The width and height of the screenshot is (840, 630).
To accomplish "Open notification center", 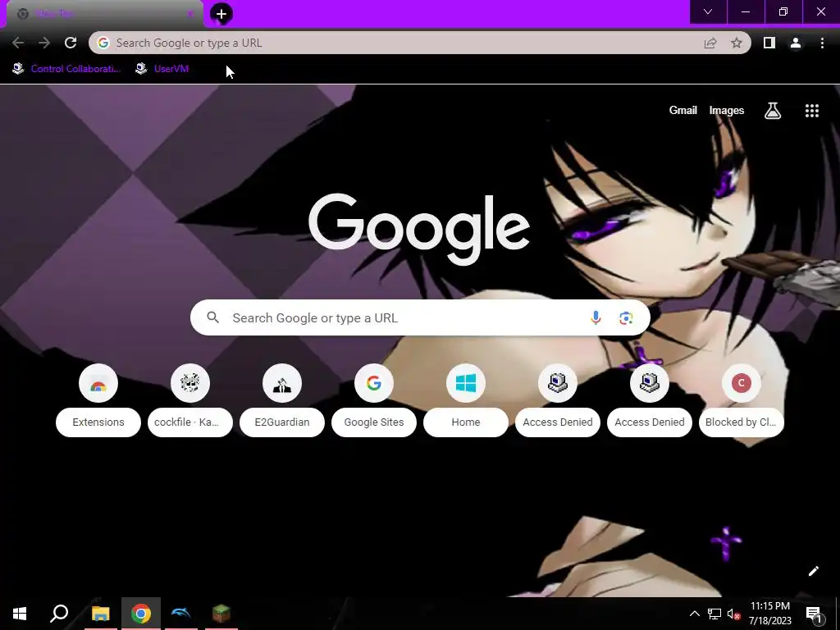I will coord(815,614).
